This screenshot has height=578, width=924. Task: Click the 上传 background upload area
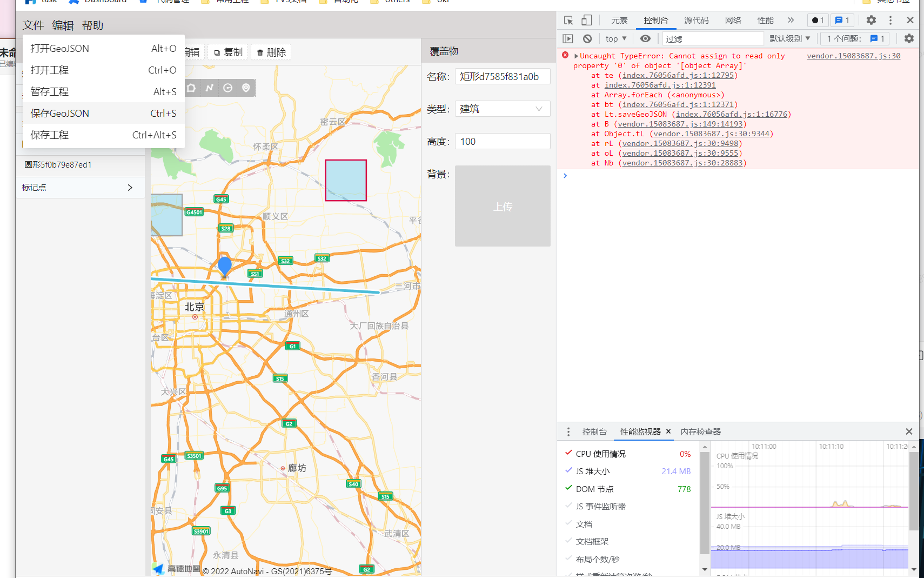pyautogui.click(x=503, y=206)
